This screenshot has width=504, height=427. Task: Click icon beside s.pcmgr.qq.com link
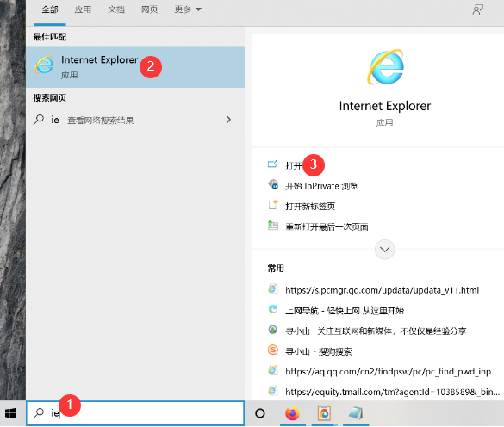click(272, 289)
